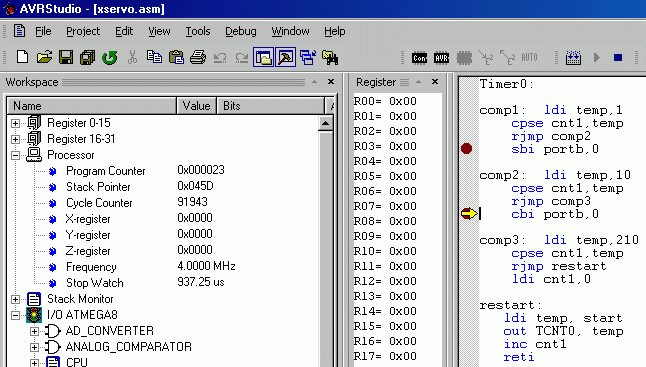Viewport: 646px width, 367px height.
Task: Click the yellow current-line arrow marker
Action: pyautogui.click(x=469, y=213)
